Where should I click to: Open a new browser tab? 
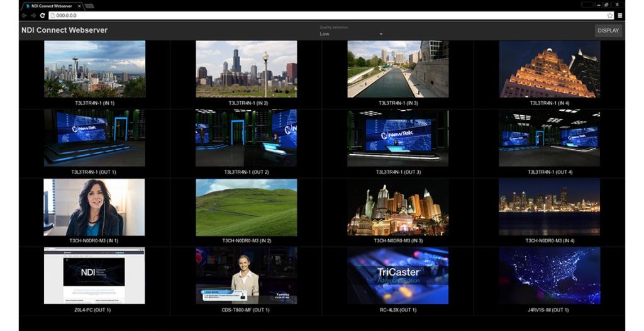(89, 6)
